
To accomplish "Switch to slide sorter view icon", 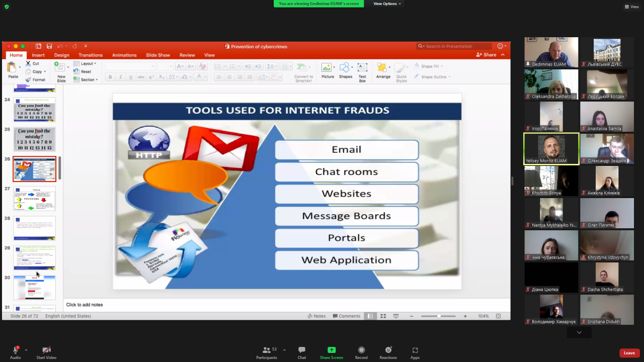I will pos(383,316).
